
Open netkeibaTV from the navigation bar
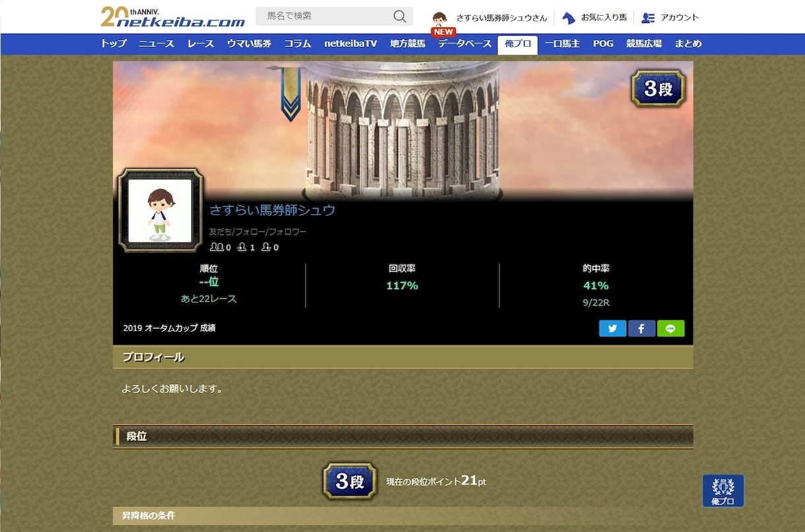(x=350, y=44)
